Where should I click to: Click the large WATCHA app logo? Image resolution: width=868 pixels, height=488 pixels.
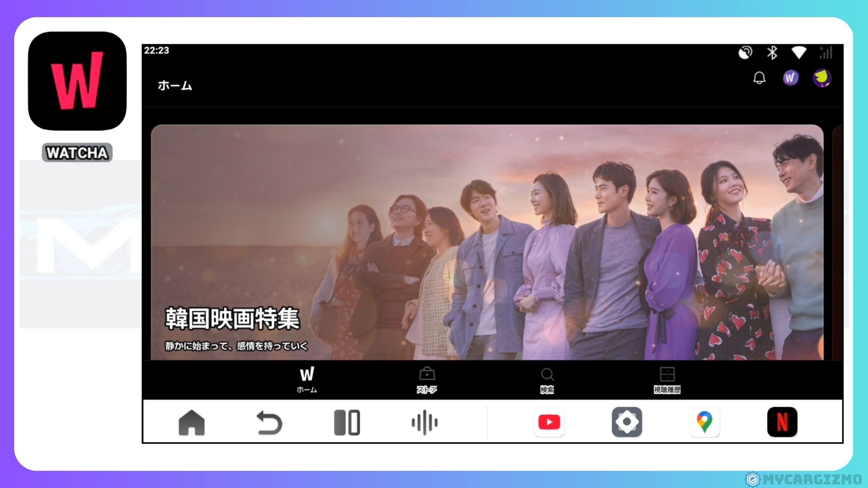tap(77, 81)
